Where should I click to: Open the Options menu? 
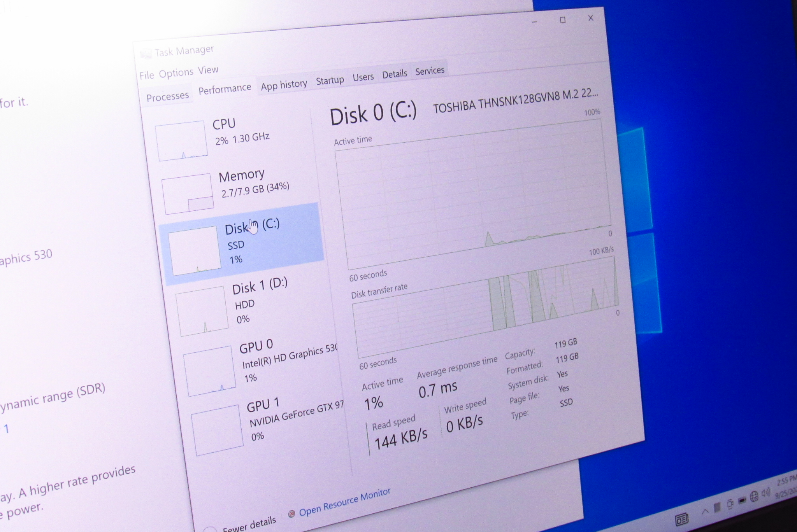(176, 73)
